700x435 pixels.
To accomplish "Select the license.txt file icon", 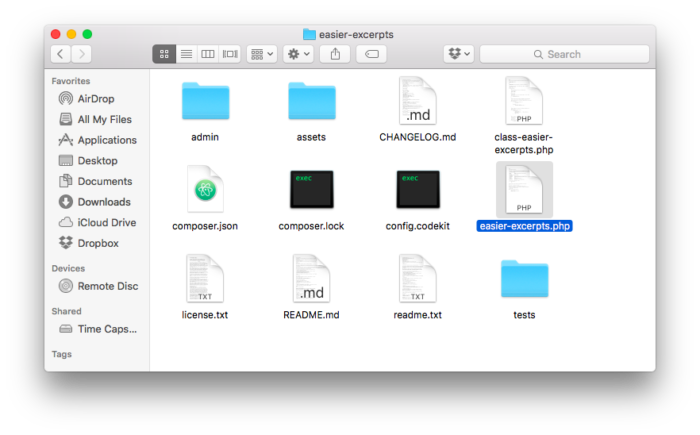I will point(205,278).
